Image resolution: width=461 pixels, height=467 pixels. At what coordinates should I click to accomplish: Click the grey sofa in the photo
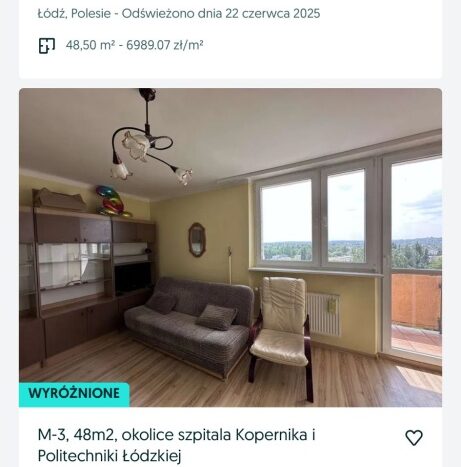click(189, 325)
